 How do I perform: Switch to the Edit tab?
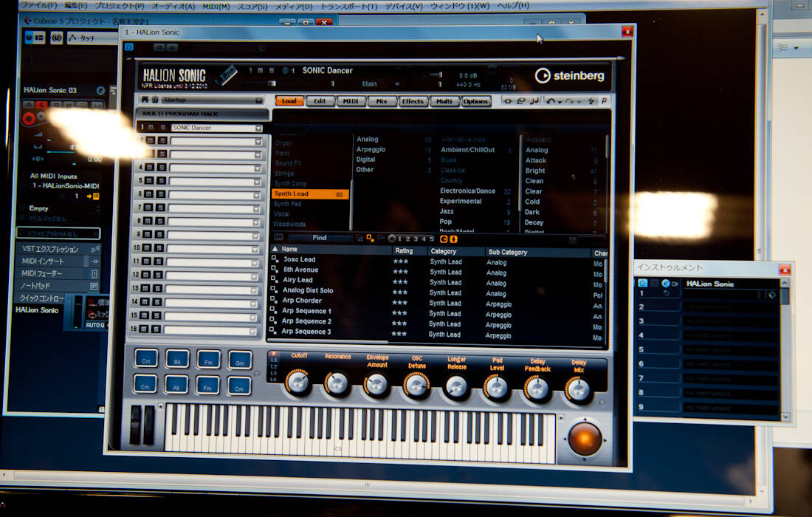(x=320, y=101)
